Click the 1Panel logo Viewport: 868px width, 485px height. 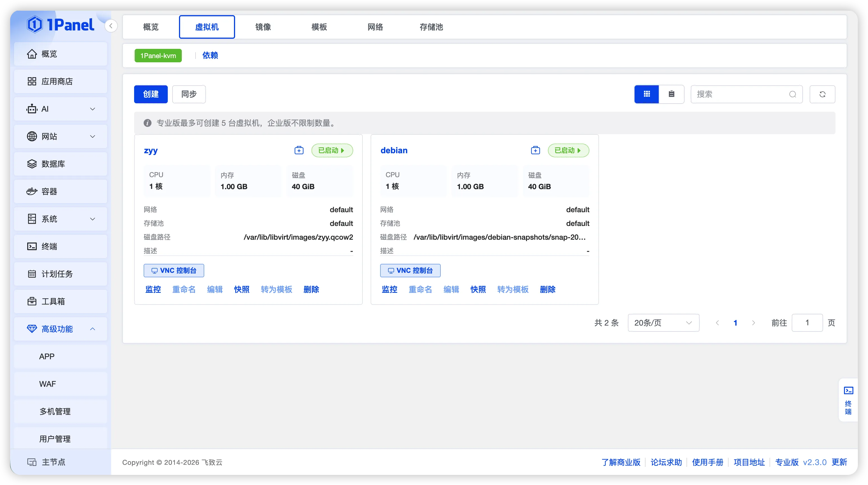(x=61, y=25)
